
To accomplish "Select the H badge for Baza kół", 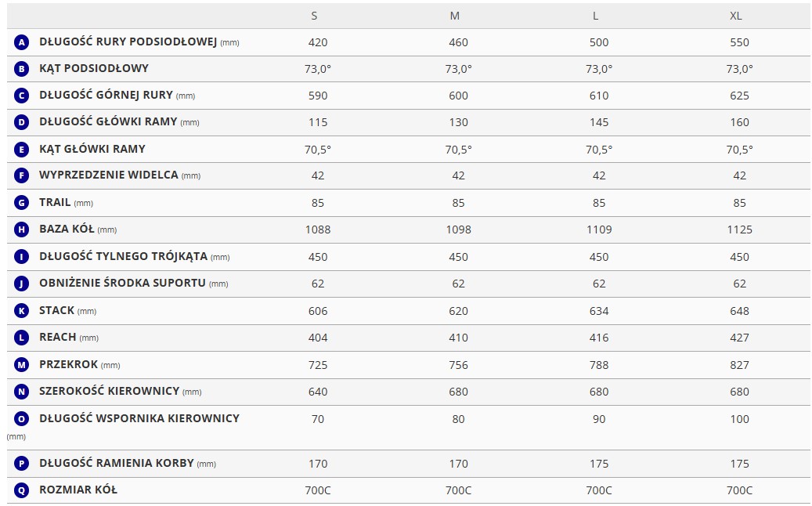I will pos(22,230).
